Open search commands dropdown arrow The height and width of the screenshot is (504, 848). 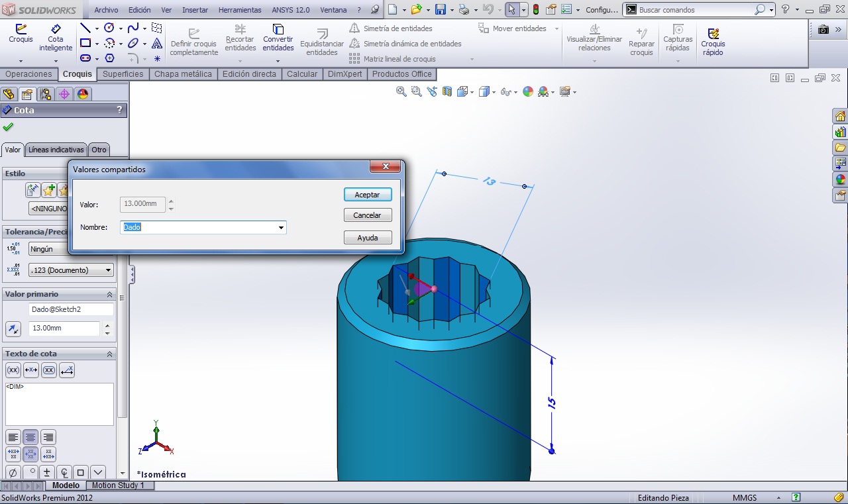pos(772,10)
